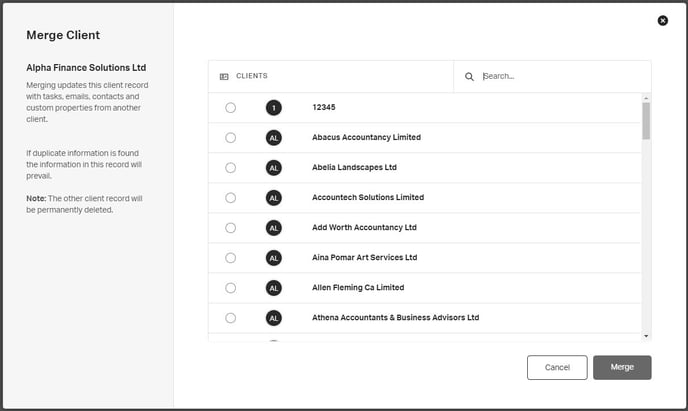Close the Merge Client dialog
Viewport: 688px width, 411px height.
click(662, 20)
